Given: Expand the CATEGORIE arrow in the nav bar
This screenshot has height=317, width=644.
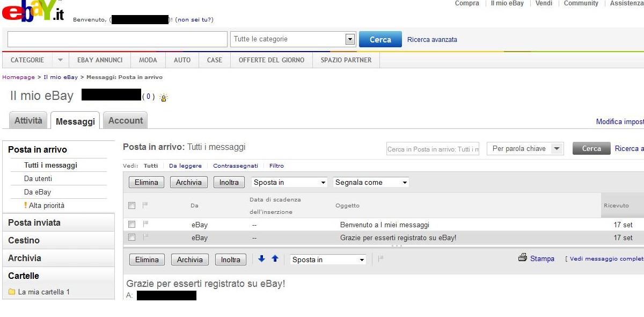Looking at the screenshot, I should [x=60, y=60].
